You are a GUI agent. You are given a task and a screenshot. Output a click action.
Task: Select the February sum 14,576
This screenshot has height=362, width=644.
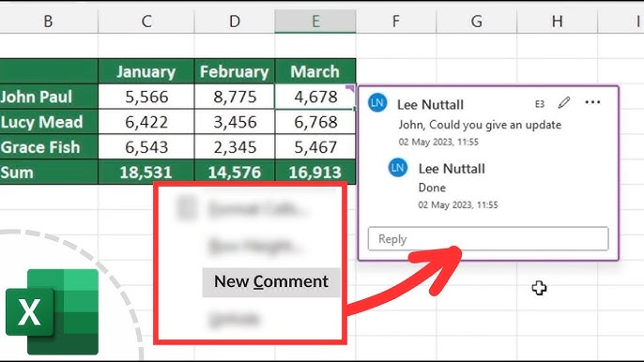pyautogui.click(x=234, y=173)
